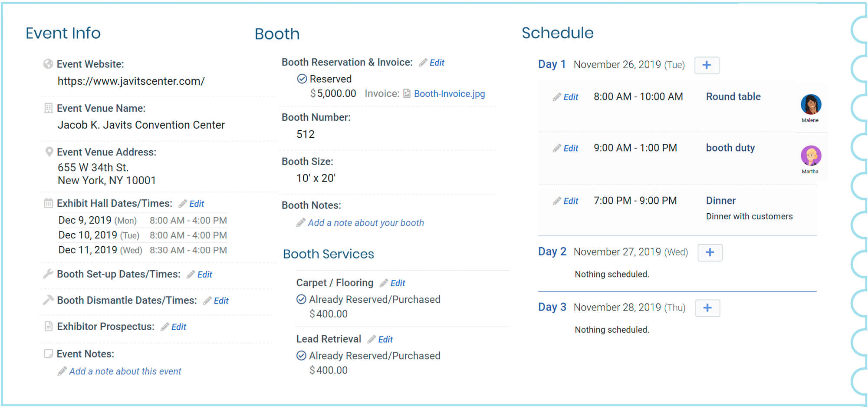The width and height of the screenshot is (868, 407).
Task: Click the globe icon beside Event Website
Action: coord(49,63)
